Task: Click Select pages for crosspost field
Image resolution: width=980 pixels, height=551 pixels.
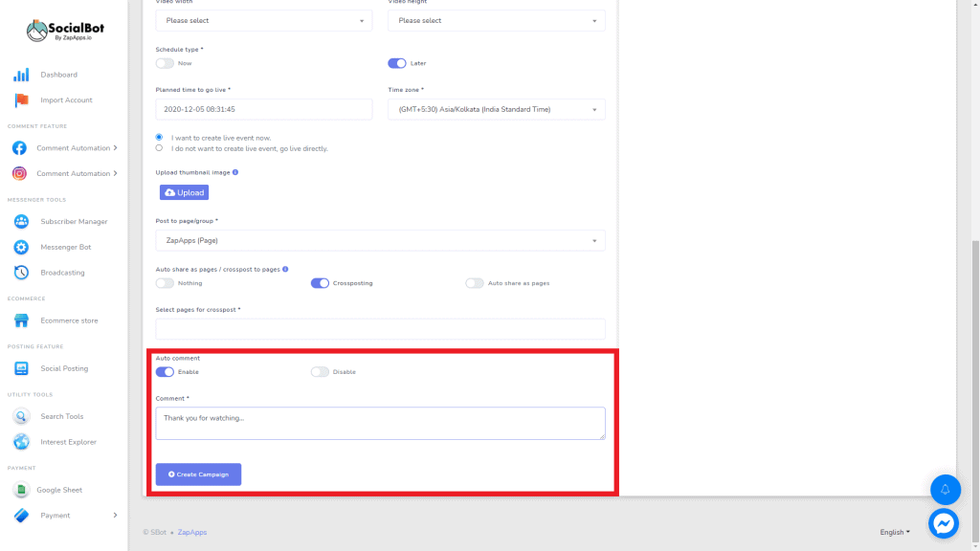Action: [x=380, y=329]
